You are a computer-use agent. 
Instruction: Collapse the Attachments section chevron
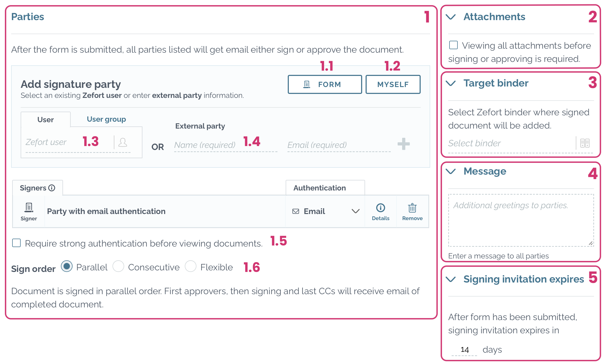click(451, 17)
